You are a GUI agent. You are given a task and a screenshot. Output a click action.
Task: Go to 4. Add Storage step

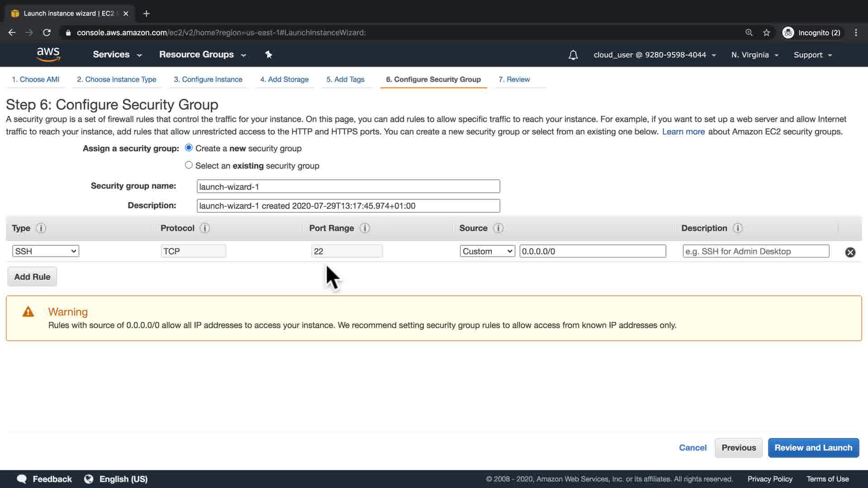[284, 79]
